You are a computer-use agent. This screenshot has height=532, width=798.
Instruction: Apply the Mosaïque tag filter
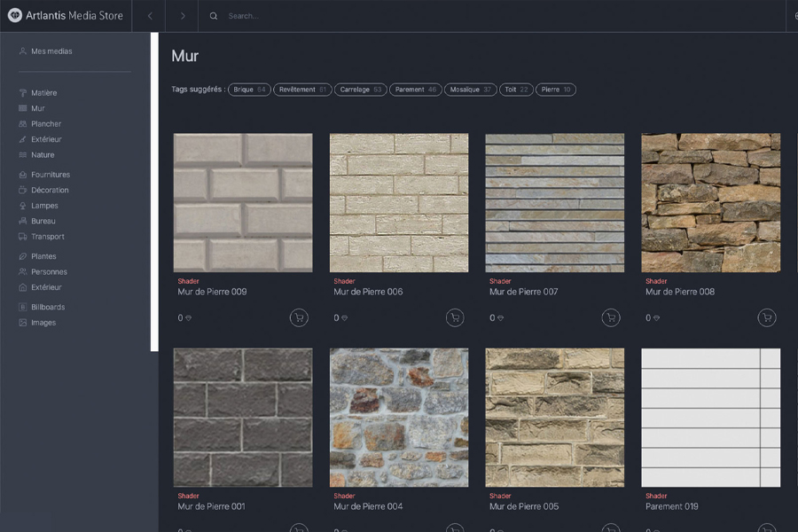[x=470, y=90]
